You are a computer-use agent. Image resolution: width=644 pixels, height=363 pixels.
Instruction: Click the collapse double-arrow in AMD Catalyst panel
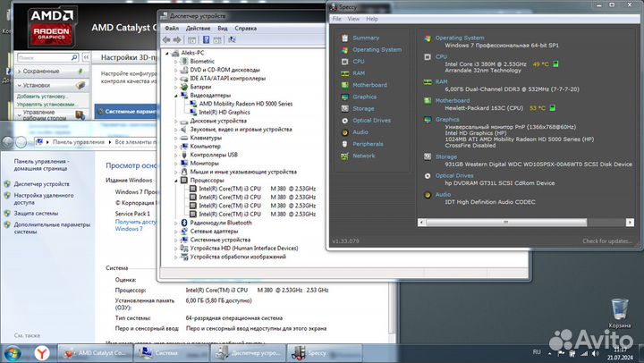click(x=86, y=57)
